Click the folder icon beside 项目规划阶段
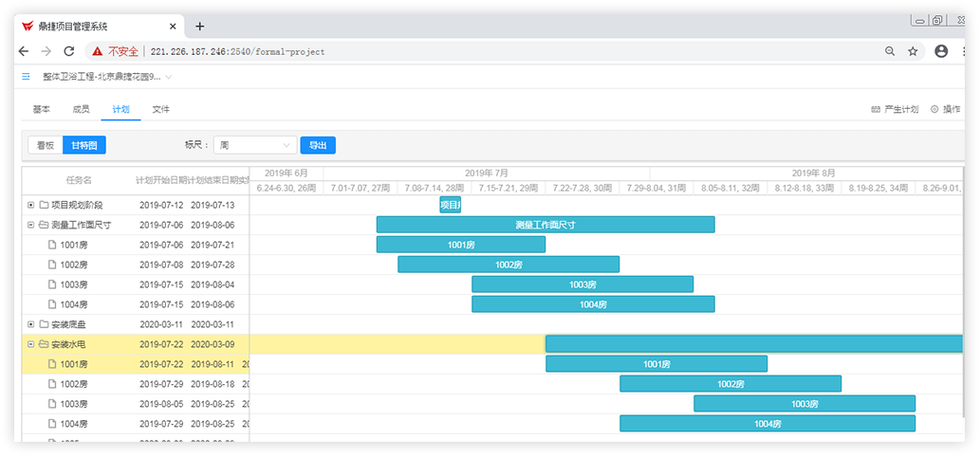 point(44,205)
